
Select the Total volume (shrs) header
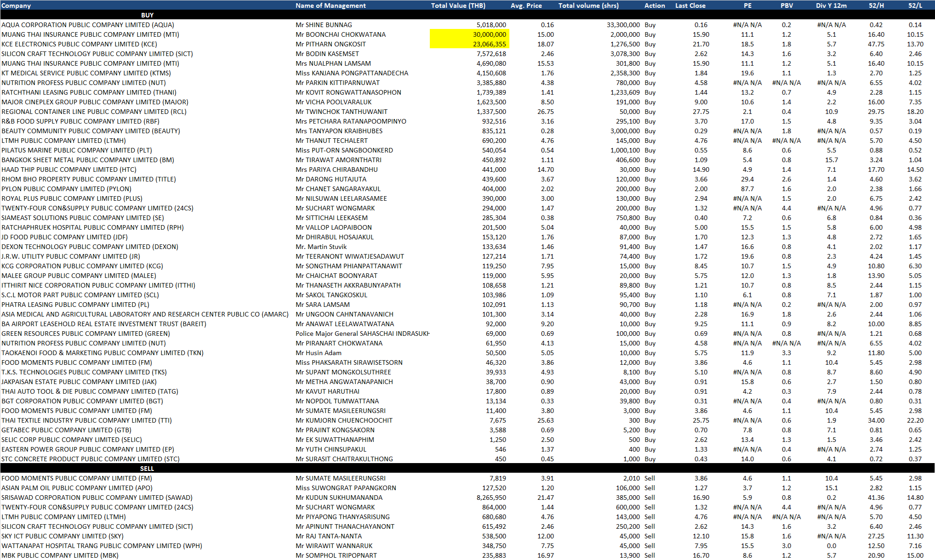pos(588,6)
